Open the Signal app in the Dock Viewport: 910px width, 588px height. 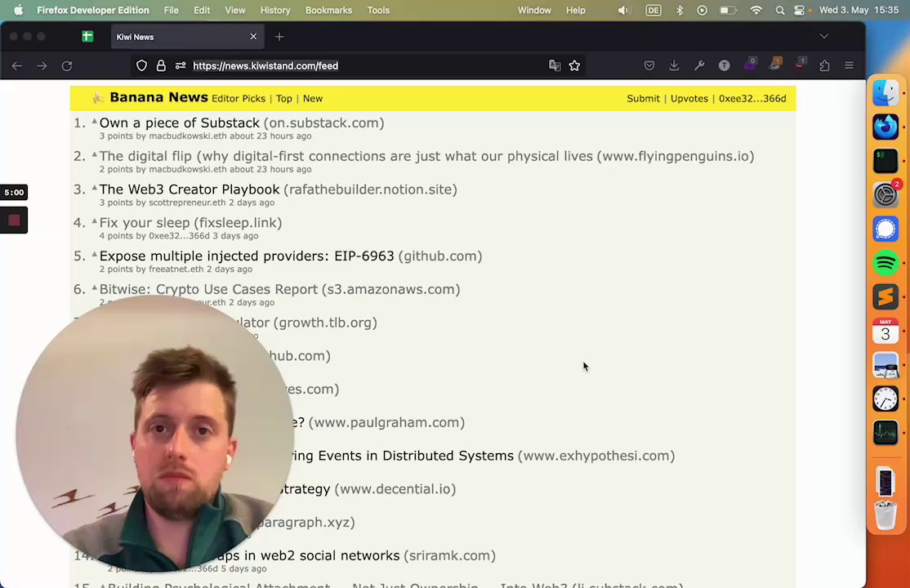(885, 229)
